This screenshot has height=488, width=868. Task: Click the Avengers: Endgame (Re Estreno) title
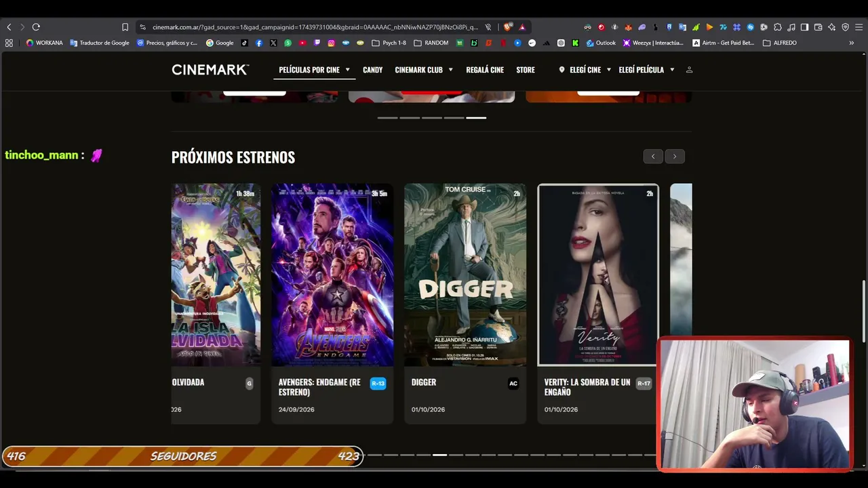[319, 387]
